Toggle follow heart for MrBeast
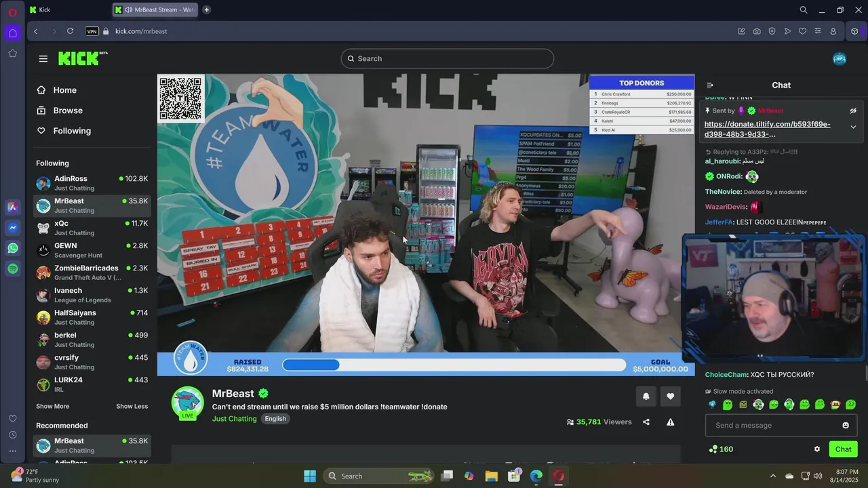This screenshot has width=868, height=488. (x=671, y=396)
